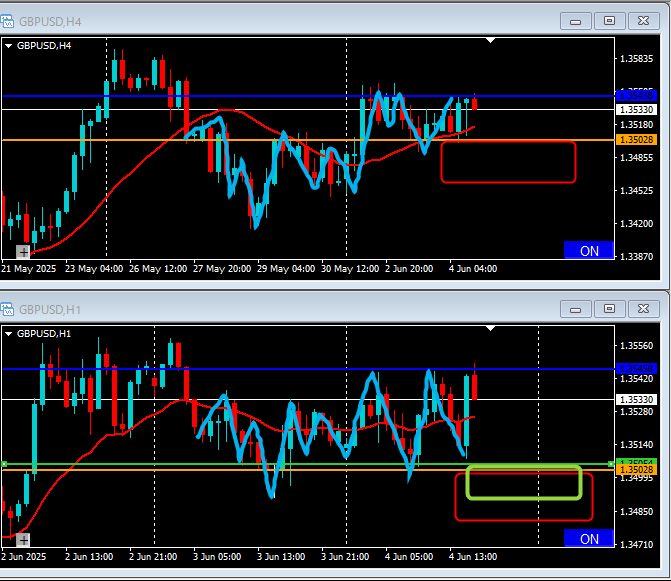Click the 21 May 2025 time label
Image resolution: width=671 pixels, height=581 pixels.
tap(29, 269)
